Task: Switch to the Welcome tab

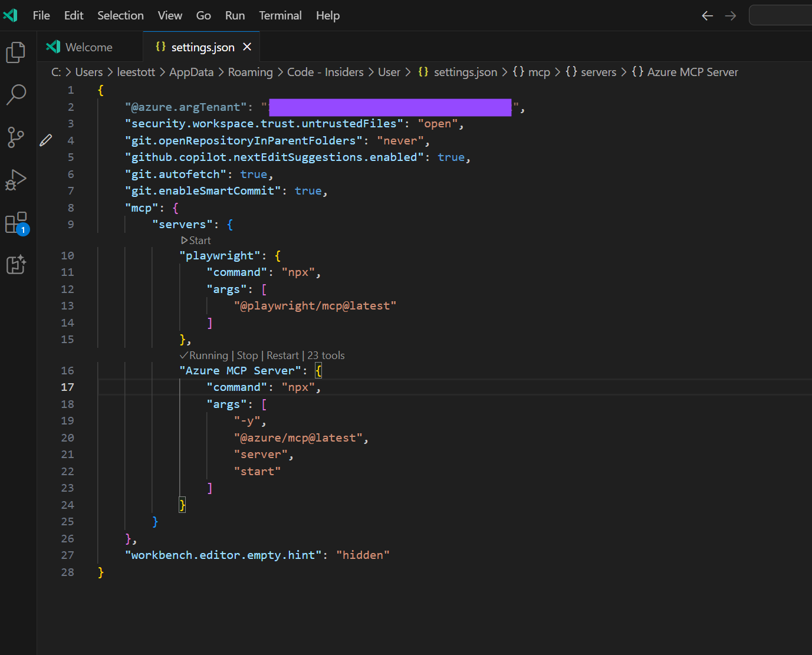Action: (88, 47)
